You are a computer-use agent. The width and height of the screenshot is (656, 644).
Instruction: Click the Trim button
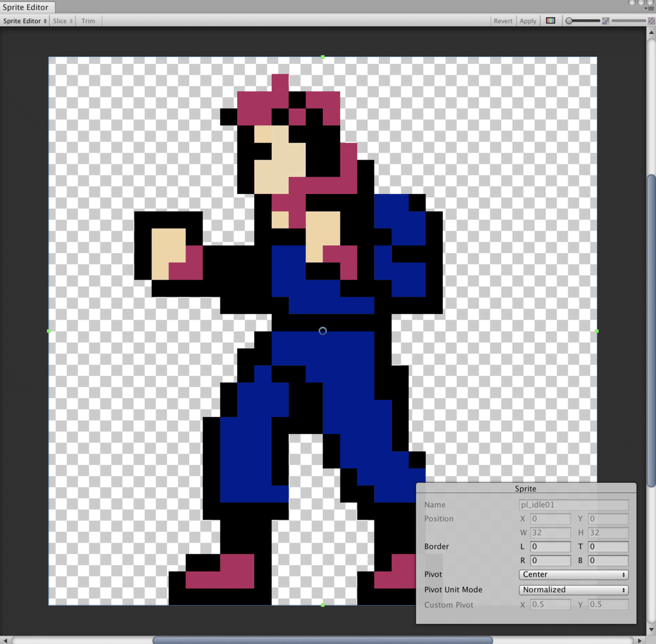click(x=88, y=21)
